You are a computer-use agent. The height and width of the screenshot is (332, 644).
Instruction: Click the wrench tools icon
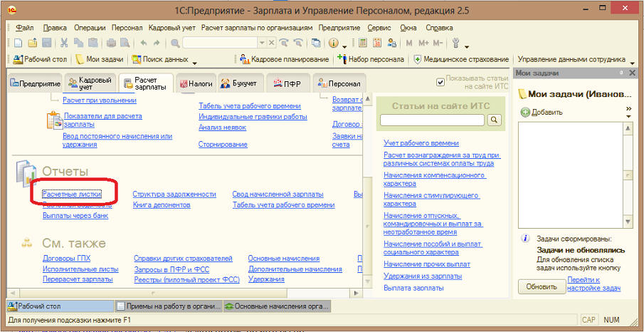tap(455, 43)
